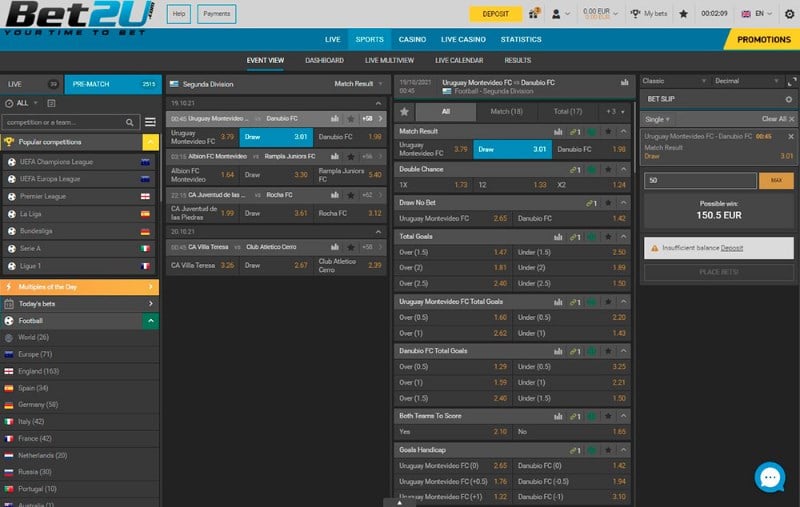The width and height of the screenshot is (800, 507).
Task: Open Match Result market statistics icon
Action: point(558,132)
